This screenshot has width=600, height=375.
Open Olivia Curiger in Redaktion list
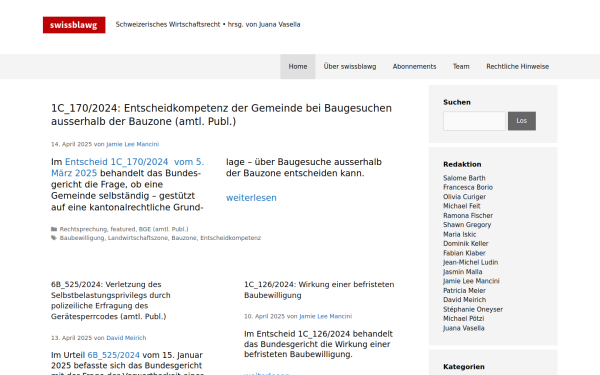pos(464,197)
